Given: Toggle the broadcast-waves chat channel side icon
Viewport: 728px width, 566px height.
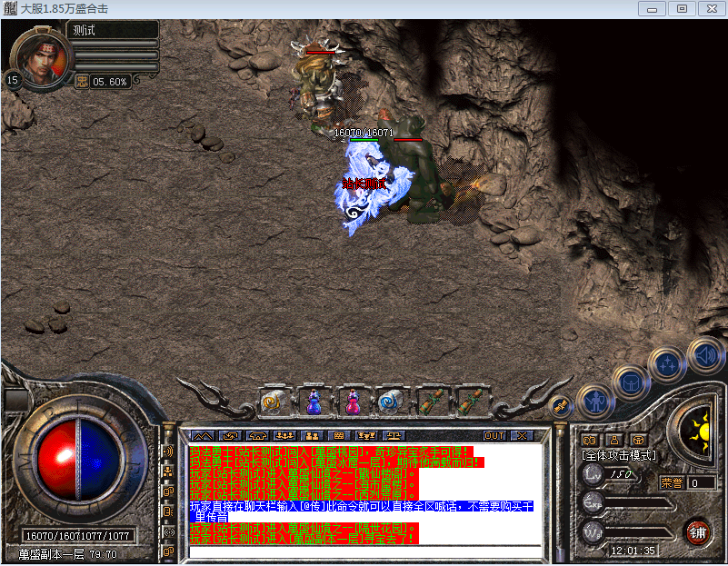Looking at the screenshot, I should click(x=168, y=532).
